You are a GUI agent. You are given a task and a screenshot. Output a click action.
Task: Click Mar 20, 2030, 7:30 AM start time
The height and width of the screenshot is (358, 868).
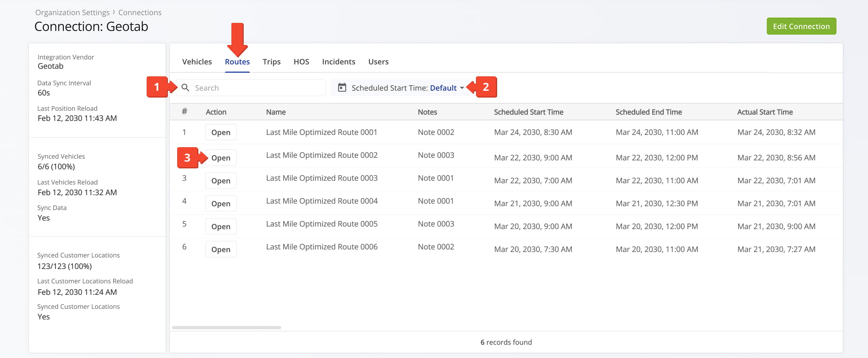point(533,249)
